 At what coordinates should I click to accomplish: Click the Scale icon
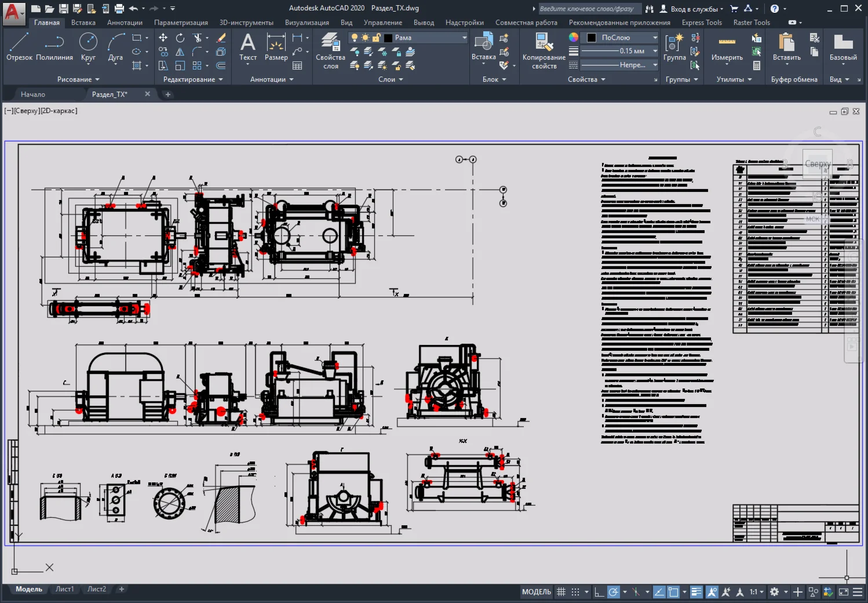(x=180, y=66)
